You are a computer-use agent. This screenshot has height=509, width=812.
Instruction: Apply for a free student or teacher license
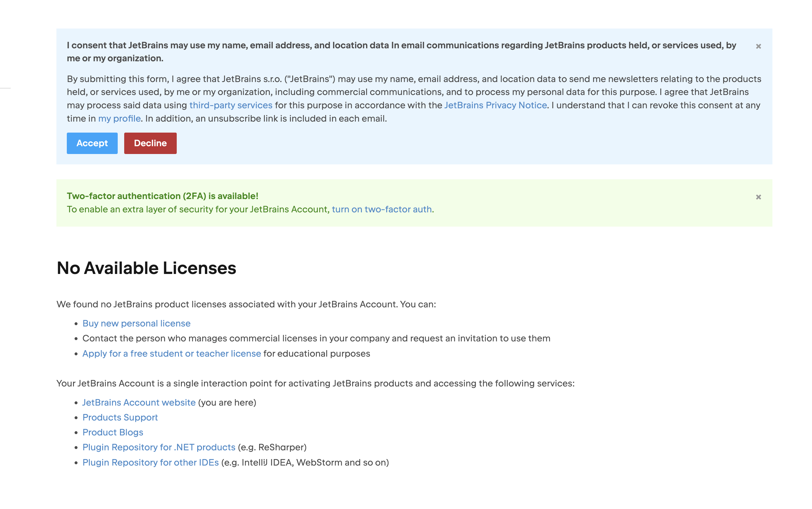tap(171, 354)
